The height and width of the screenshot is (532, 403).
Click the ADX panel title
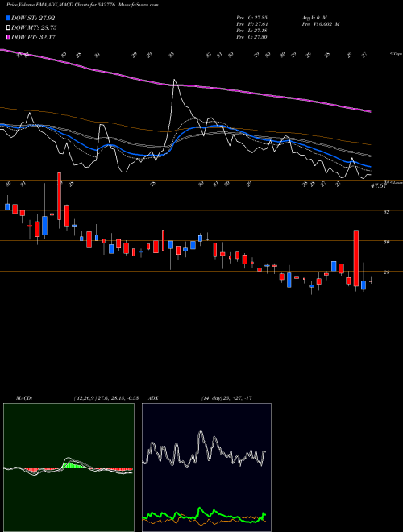tap(153, 398)
